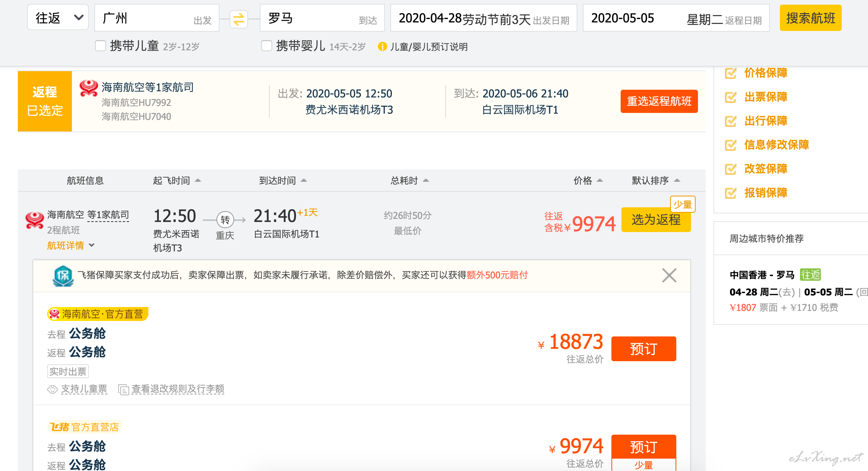Click 实时出票 tag
The image size is (868, 471).
68,371
